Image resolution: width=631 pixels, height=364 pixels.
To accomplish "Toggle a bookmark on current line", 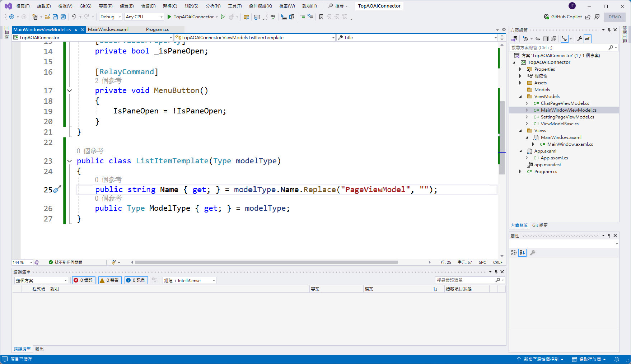I will [321, 17].
